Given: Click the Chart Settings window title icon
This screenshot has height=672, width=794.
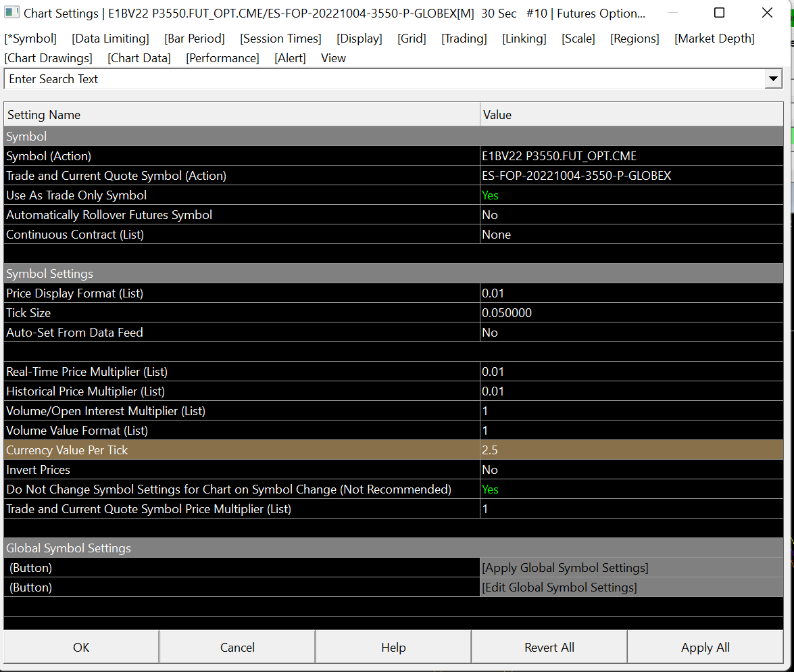Looking at the screenshot, I should coord(12,14).
